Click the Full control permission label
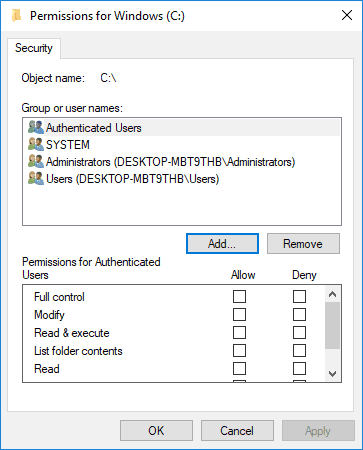Screen dimensions: 363x450 tap(59, 297)
